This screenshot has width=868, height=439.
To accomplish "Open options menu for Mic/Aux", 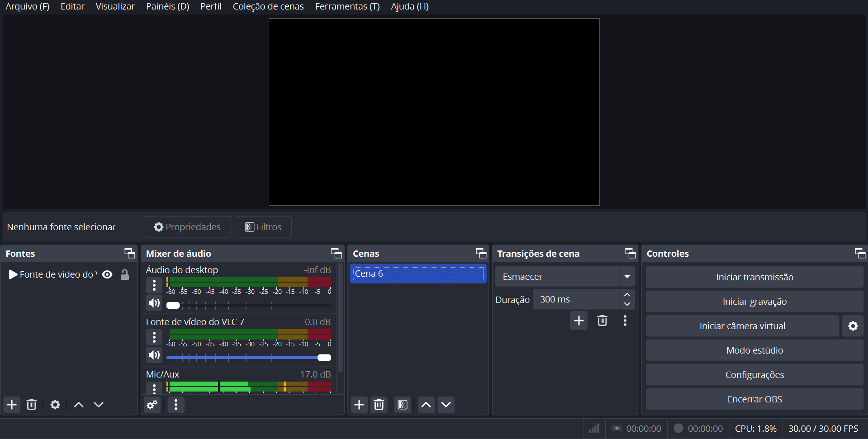I will pos(154,388).
